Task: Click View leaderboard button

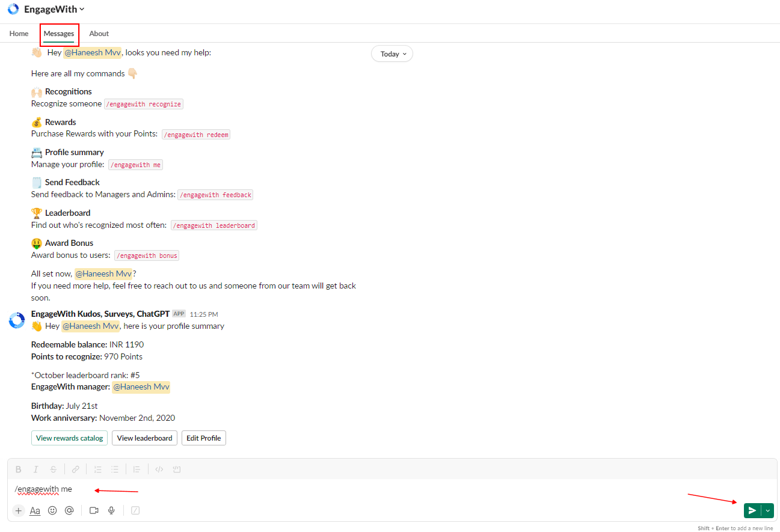Action: (x=144, y=438)
